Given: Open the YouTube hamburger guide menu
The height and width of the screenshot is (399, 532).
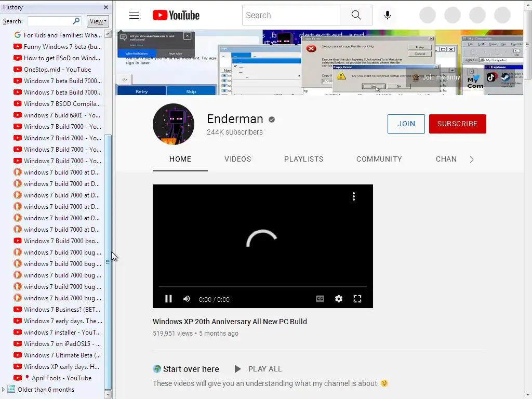Looking at the screenshot, I should tap(134, 15).
